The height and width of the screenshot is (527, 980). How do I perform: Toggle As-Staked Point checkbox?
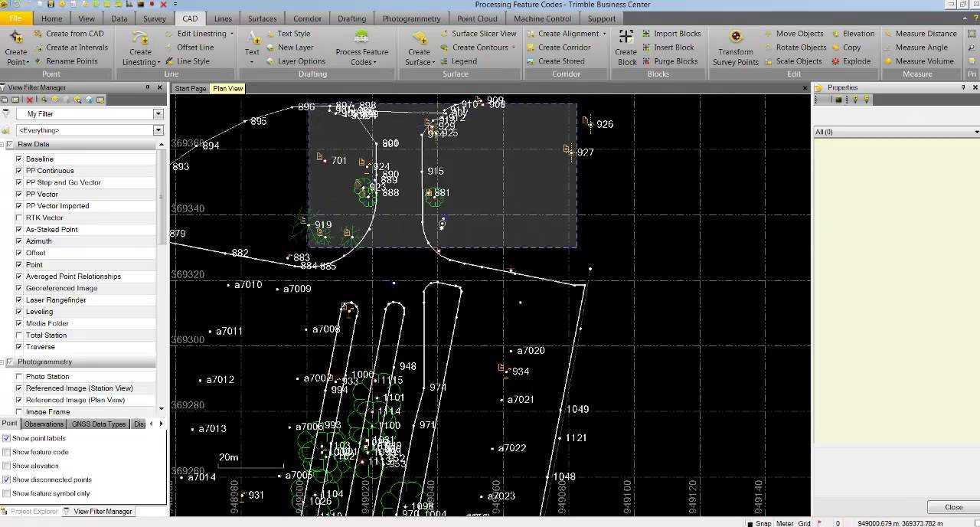19,230
